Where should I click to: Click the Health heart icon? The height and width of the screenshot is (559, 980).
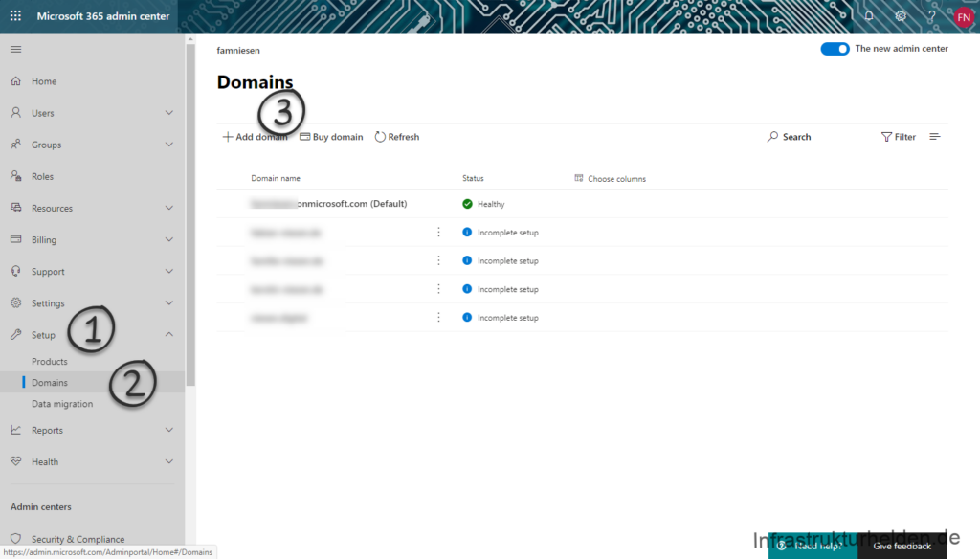[x=15, y=461]
